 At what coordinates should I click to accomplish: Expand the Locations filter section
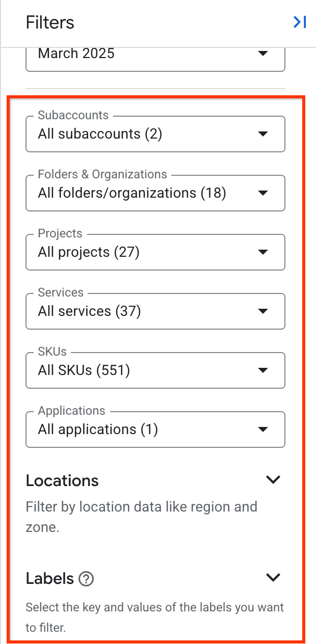273,479
